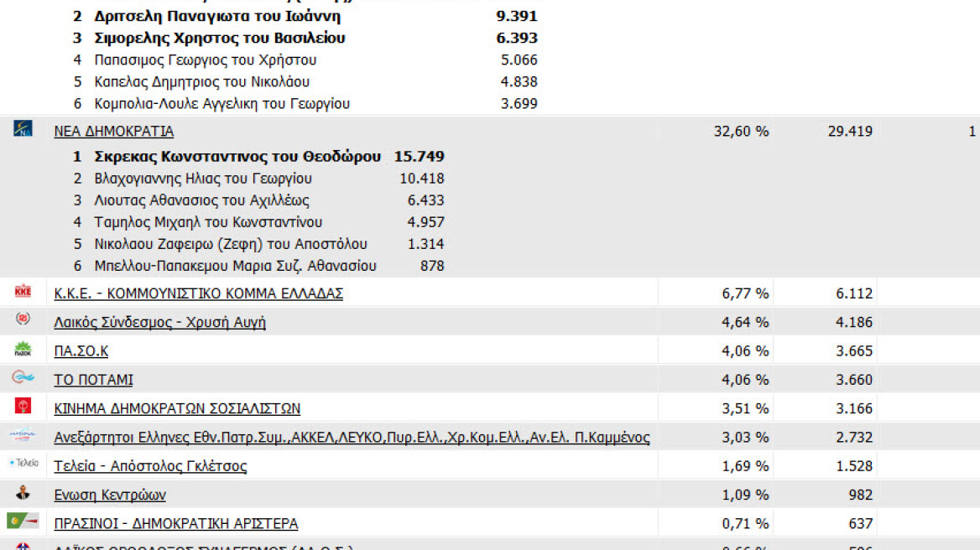Screen dimensions: 980x550
Task: Open the Τελεία - Απόστολος Γκλέτσος link
Action: click(x=151, y=465)
